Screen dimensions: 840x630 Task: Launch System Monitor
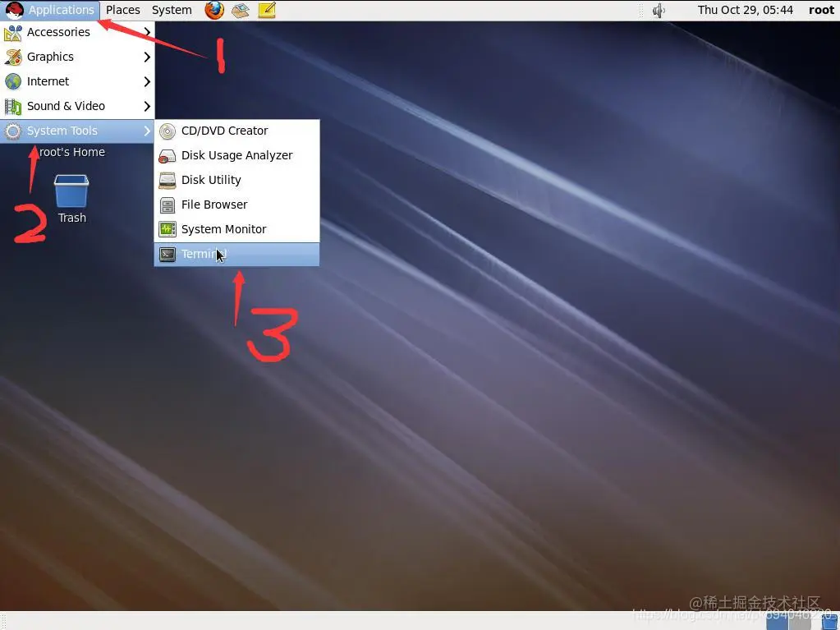[236, 229]
